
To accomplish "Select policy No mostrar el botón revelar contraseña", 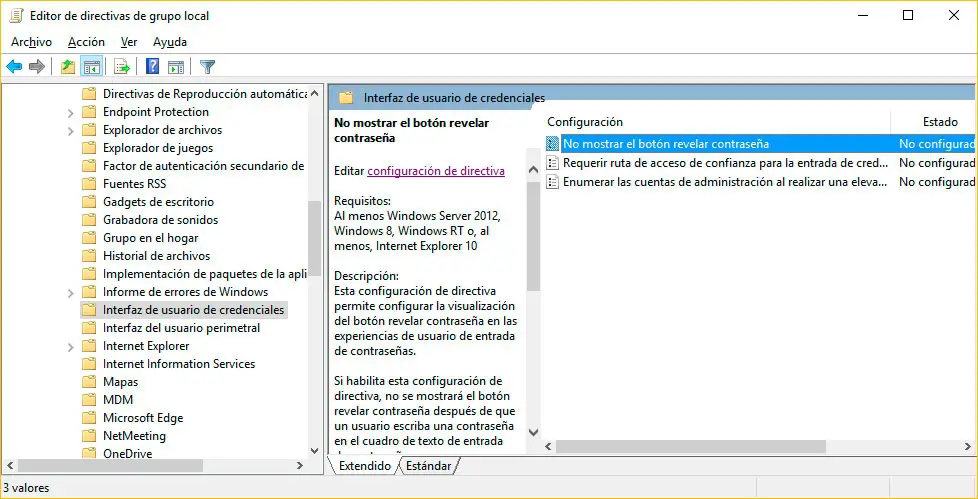I will (x=666, y=144).
